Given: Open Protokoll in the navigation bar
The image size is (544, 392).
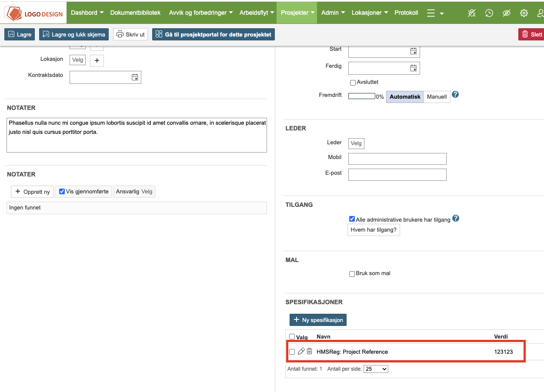Looking at the screenshot, I should point(406,13).
